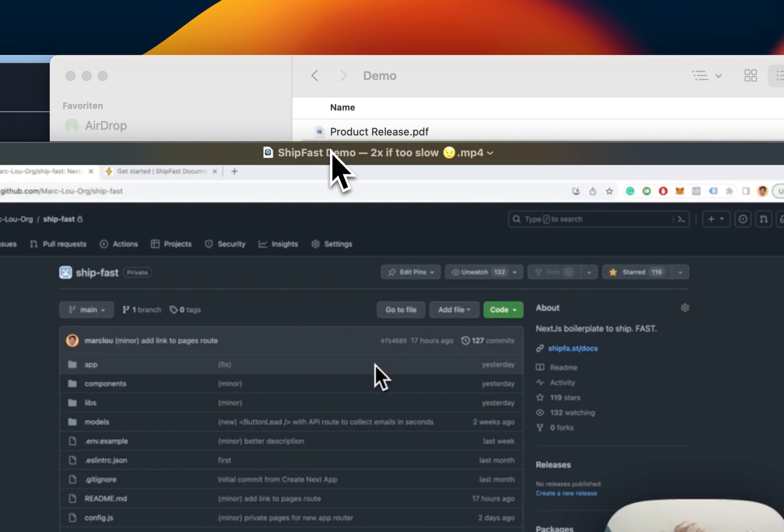The width and height of the screenshot is (784, 532).
Task: Edit About section gear icon
Action: coord(685,308)
